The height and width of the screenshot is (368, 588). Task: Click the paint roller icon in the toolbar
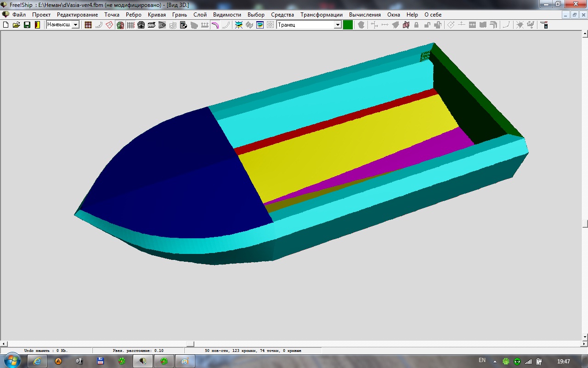(x=544, y=25)
